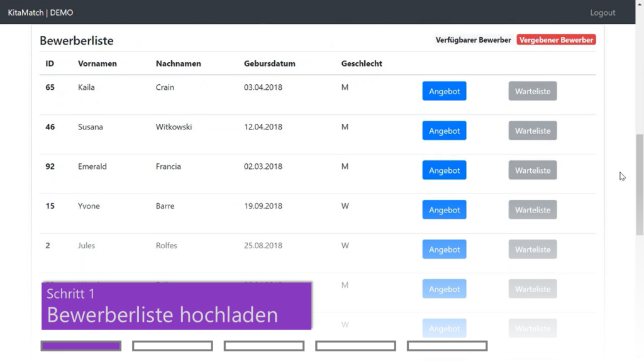Make an Angebot to Susana Witkowski
The width and height of the screenshot is (644, 362).
point(444,131)
